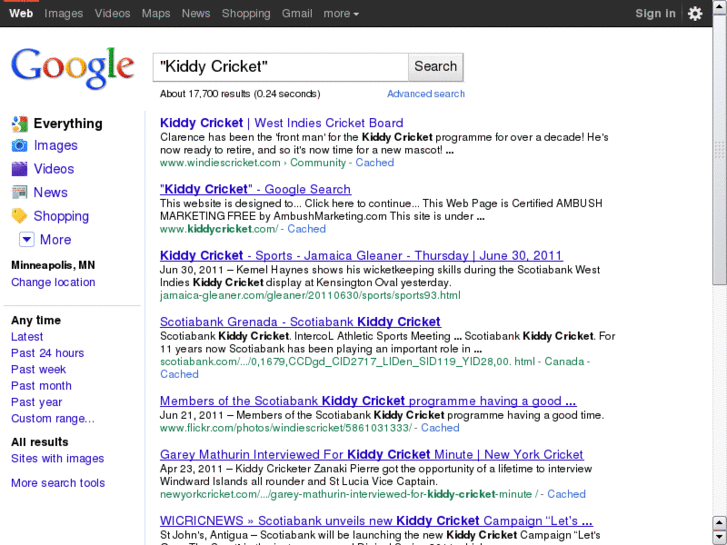The width and height of the screenshot is (727, 545).
Task: Focus the "Kiddy Cricket" search box
Action: [281, 67]
